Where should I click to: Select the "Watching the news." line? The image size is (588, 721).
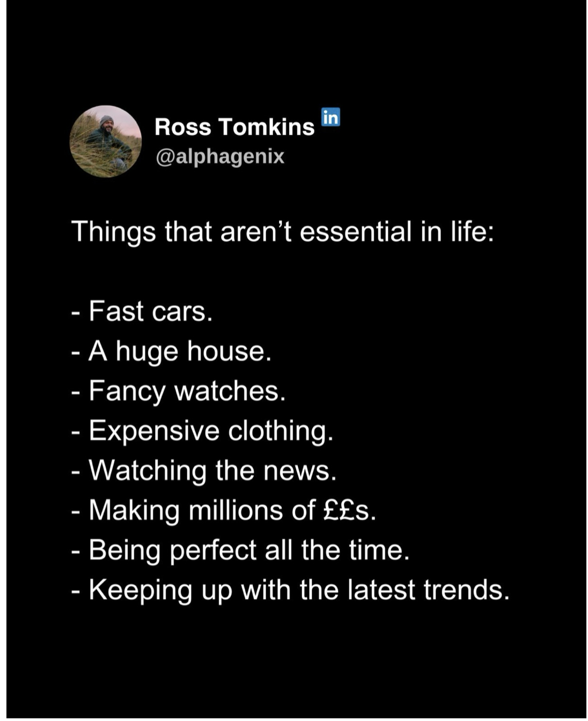click(204, 470)
